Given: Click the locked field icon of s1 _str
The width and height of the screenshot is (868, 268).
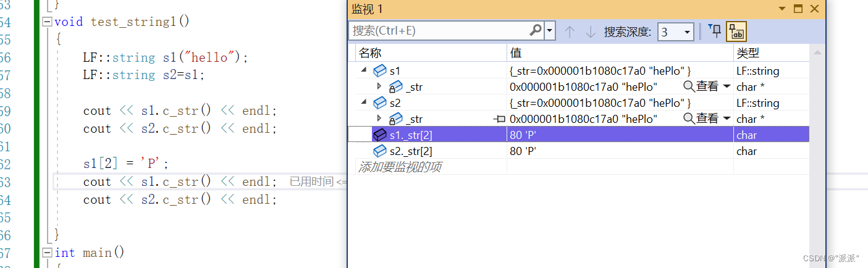Looking at the screenshot, I should [395, 87].
